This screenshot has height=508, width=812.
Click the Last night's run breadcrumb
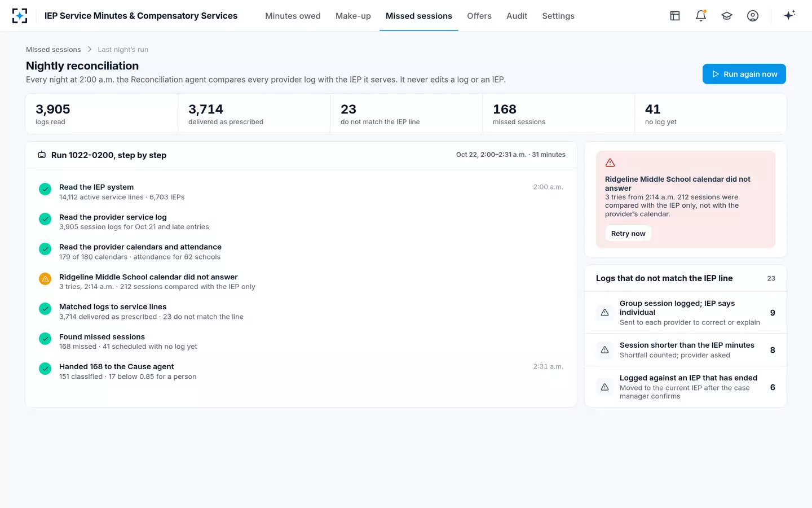[x=123, y=50]
